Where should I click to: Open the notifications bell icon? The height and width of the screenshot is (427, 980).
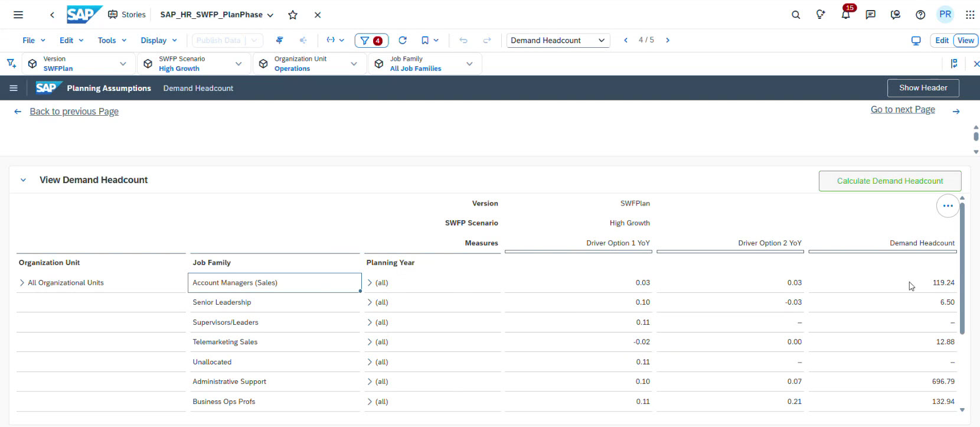pyautogui.click(x=845, y=15)
